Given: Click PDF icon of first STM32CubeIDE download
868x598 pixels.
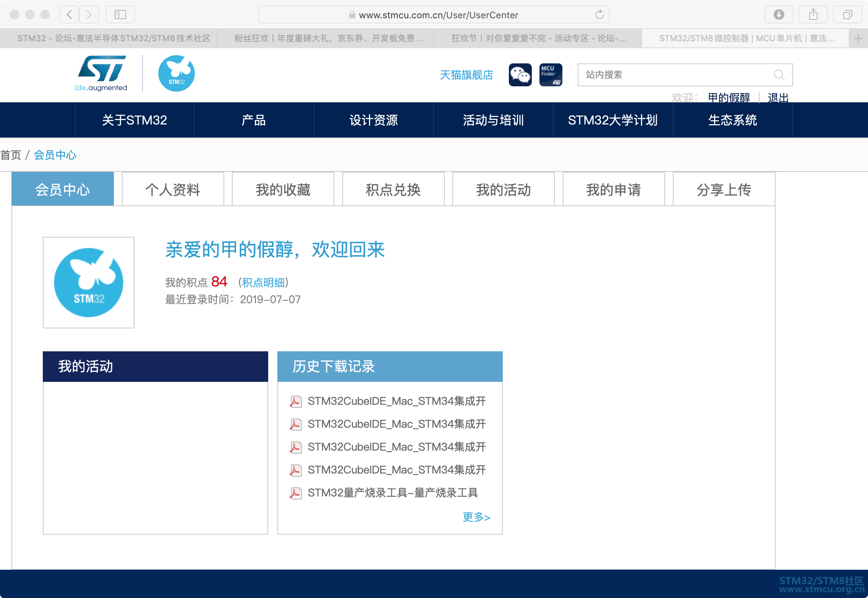Looking at the screenshot, I should [295, 401].
